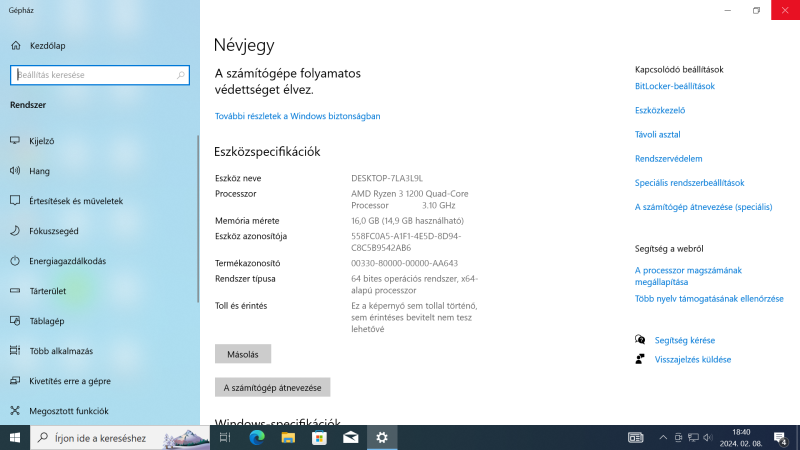The width and height of the screenshot is (800, 450).
Task: Open File Explorer from taskbar
Action: pos(288,438)
